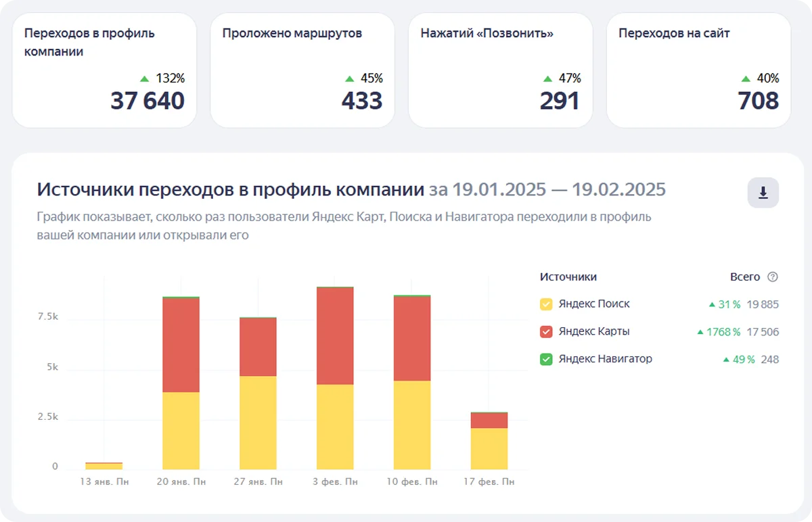Select the Нажатий «Позвонить» stat card
The height and width of the screenshot is (522, 812).
tap(500, 70)
